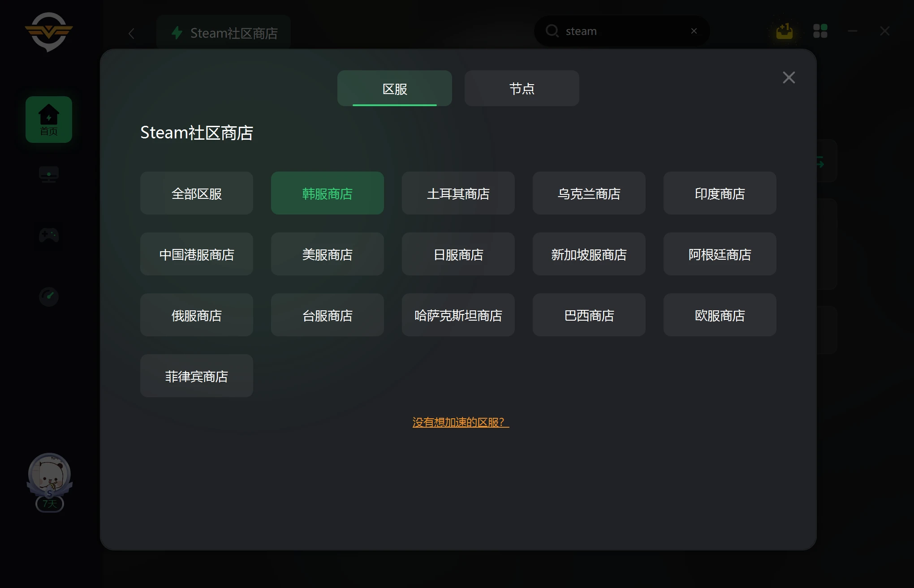Choose 日服商店 region
The height and width of the screenshot is (588, 914).
458,254
